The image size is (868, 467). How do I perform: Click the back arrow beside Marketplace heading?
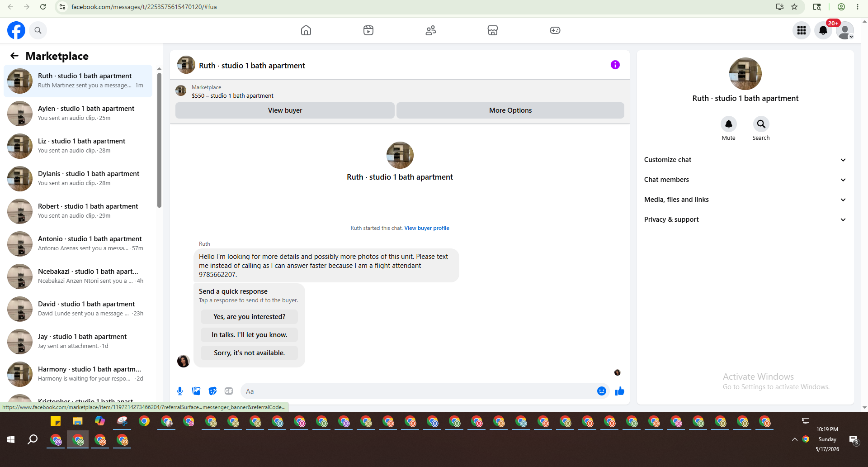click(x=14, y=56)
